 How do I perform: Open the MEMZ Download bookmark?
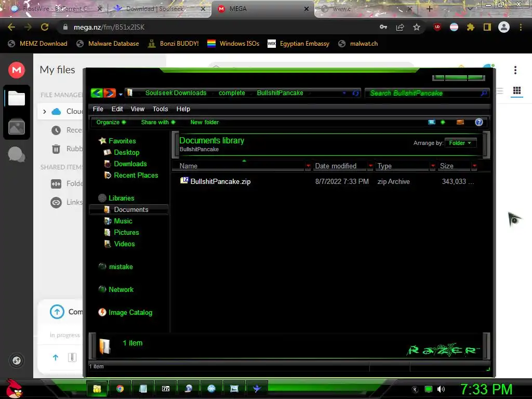pyautogui.click(x=37, y=44)
